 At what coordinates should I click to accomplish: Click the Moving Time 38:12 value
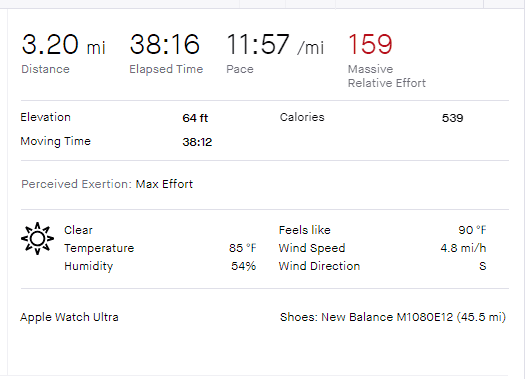point(197,142)
